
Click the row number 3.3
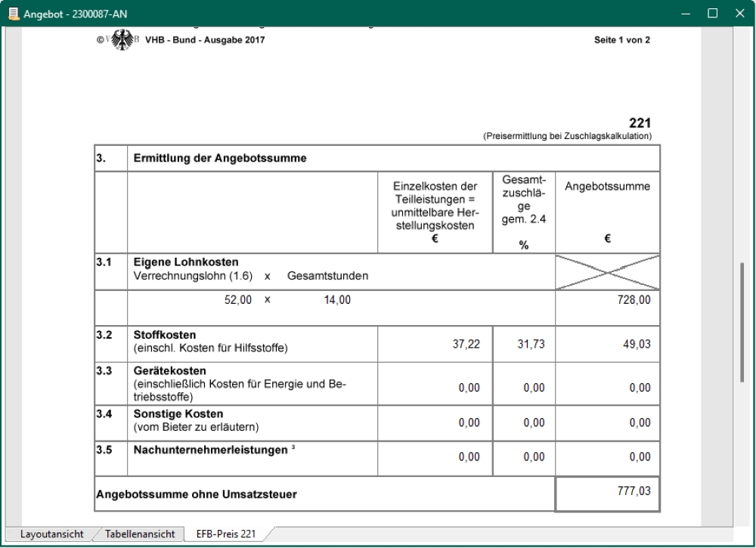point(104,371)
